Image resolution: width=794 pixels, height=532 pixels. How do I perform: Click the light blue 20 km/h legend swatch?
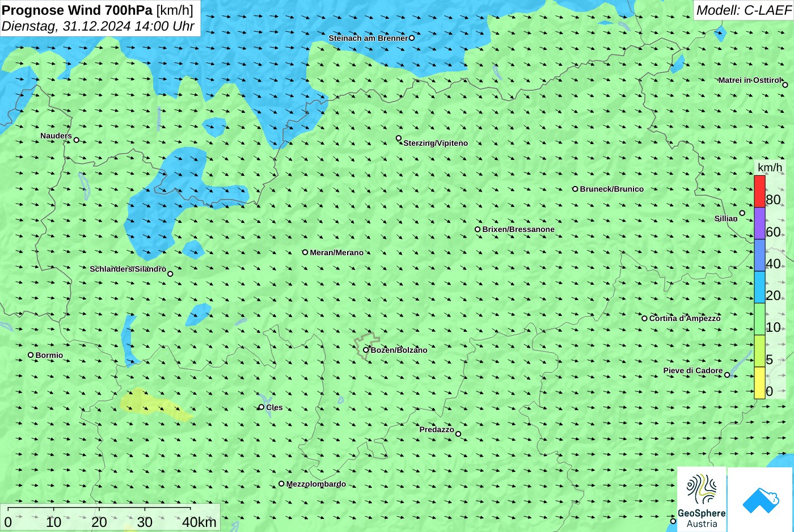(759, 288)
